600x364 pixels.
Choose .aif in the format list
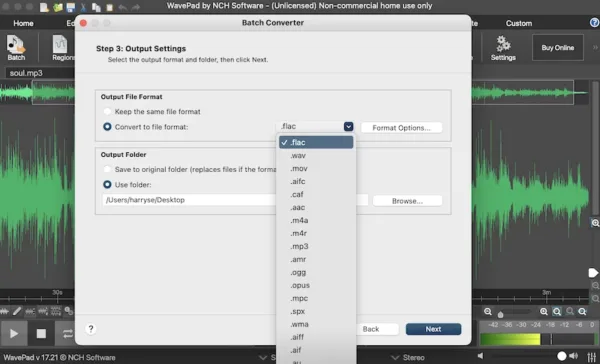(316, 350)
